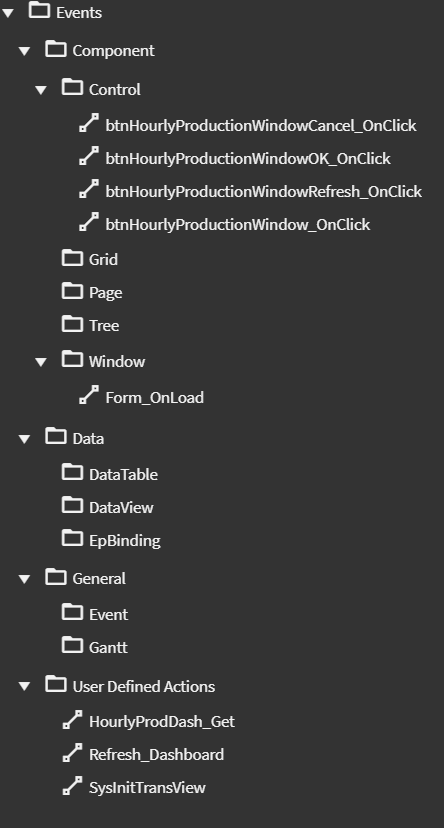
Task: Click the event icon next to Form_OnLoad
Action: point(89,395)
